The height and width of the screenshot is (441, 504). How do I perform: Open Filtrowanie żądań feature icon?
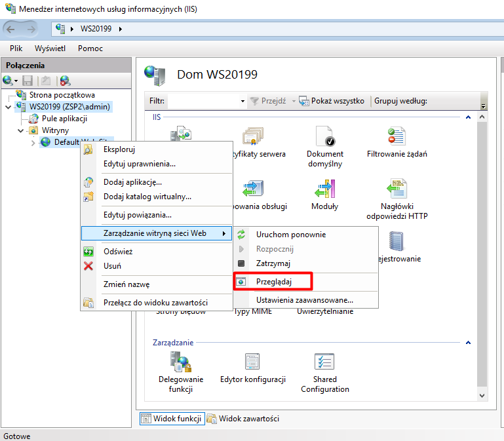click(397, 138)
